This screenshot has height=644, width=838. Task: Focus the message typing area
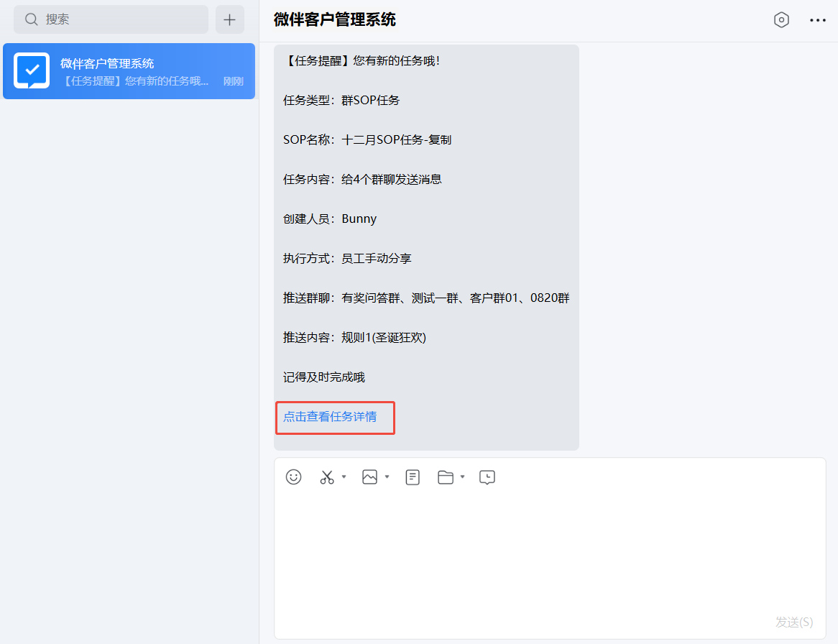(550, 553)
